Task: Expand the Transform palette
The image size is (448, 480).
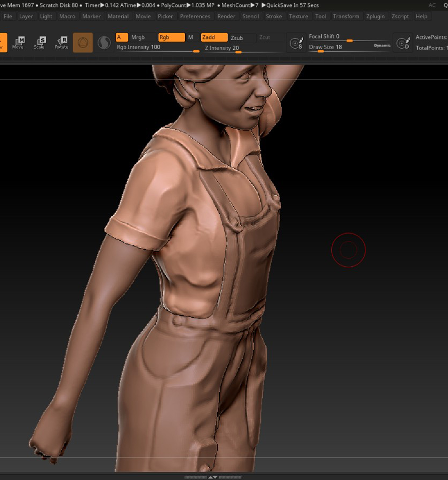Action: (x=346, y=16)
